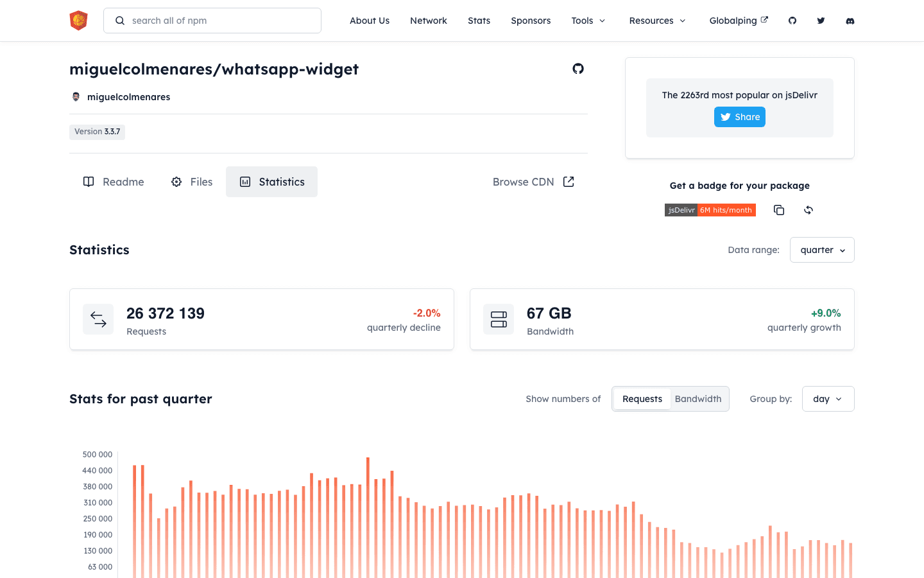Copy the badge code icon
This screenshot has width=924, height=578.
click(779, 210)
